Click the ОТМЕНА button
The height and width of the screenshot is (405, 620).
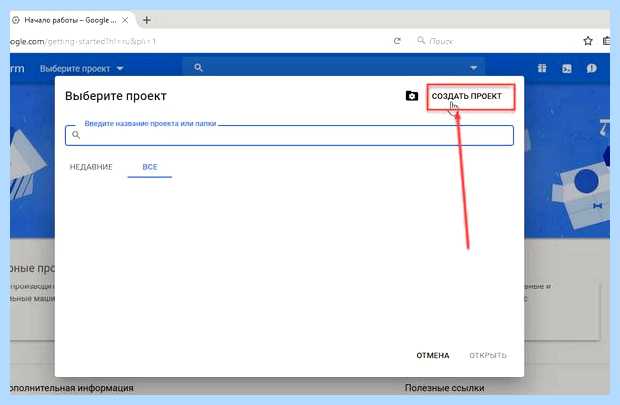[x=433, y=356]
